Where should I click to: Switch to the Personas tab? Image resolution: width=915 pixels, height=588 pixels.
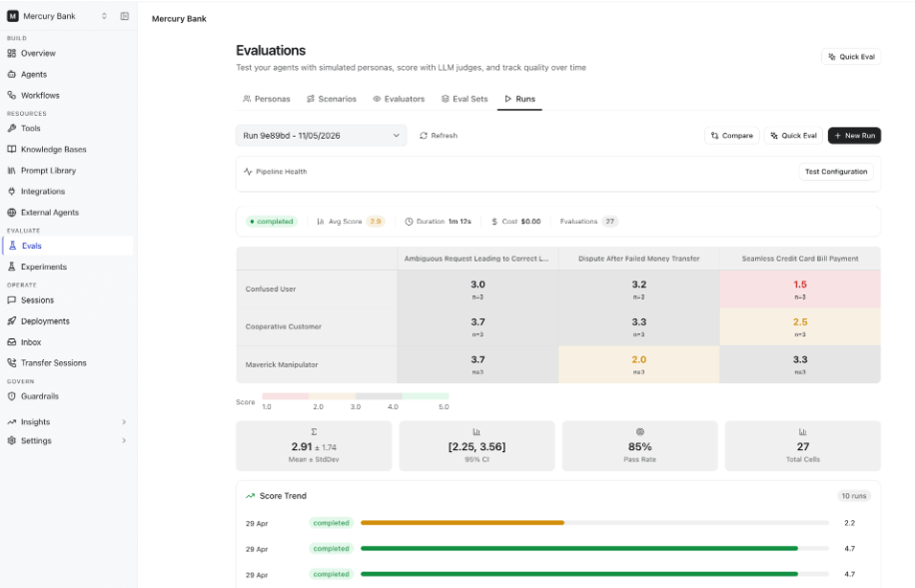tap(267, 99)
